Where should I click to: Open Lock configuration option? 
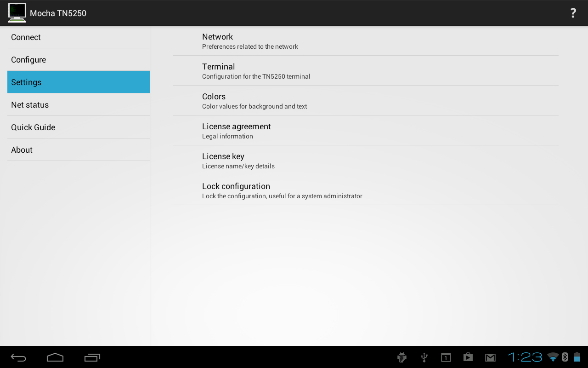pyautogui.click(x=366, y=190)
